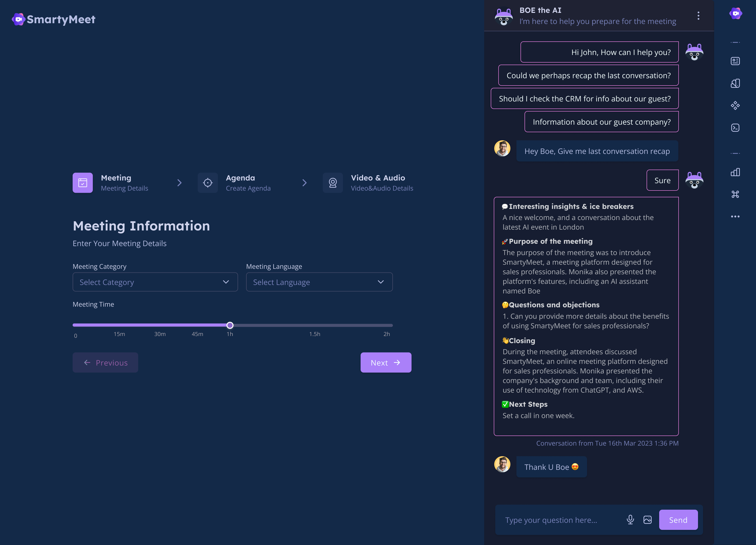Viewport: 756px width, 545px height.
Task: Click the 'Thank U Boe' message bubble
Action: [551, 467]
